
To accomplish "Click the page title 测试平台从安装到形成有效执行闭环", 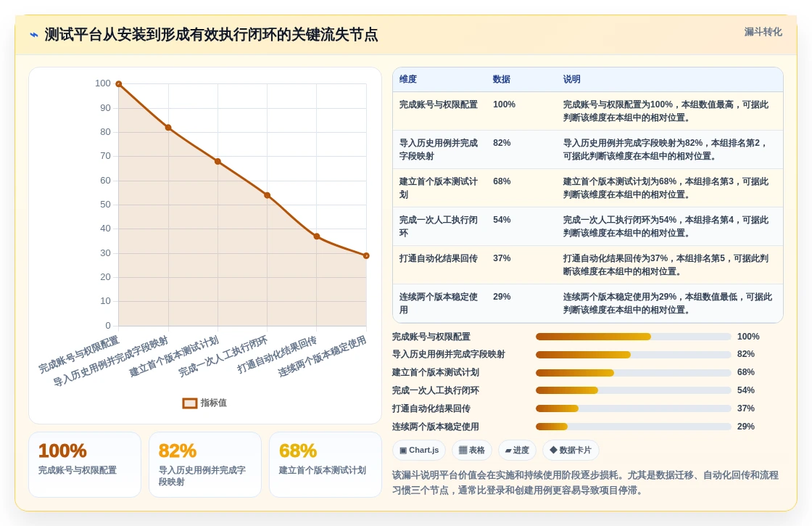I will (x=211, y=35).
